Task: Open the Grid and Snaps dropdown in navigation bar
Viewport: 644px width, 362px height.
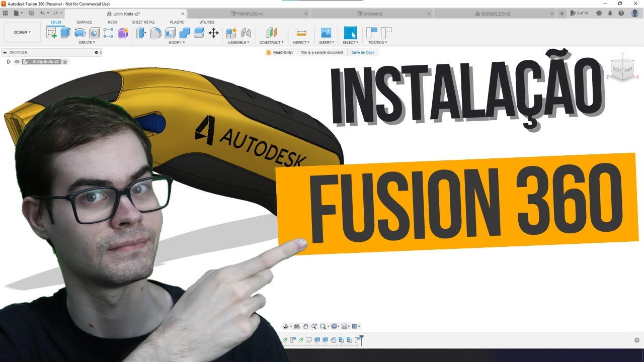Action: [x=346, y=326]
